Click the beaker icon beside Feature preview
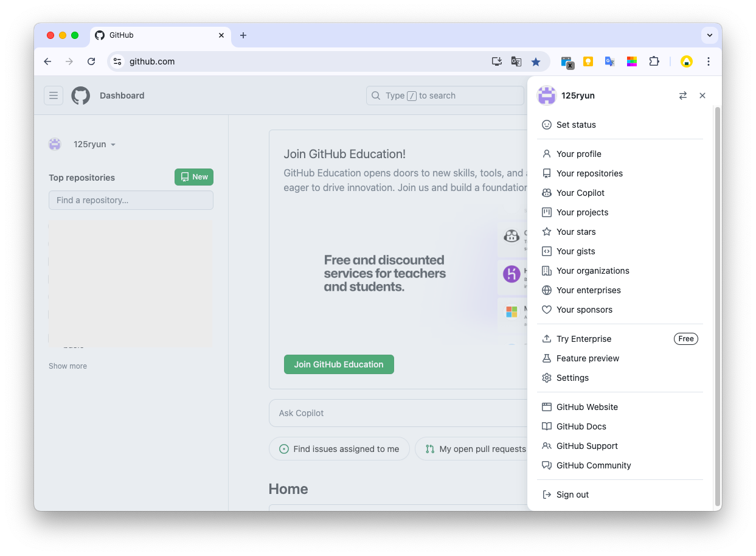 click(x=547, y=358)
